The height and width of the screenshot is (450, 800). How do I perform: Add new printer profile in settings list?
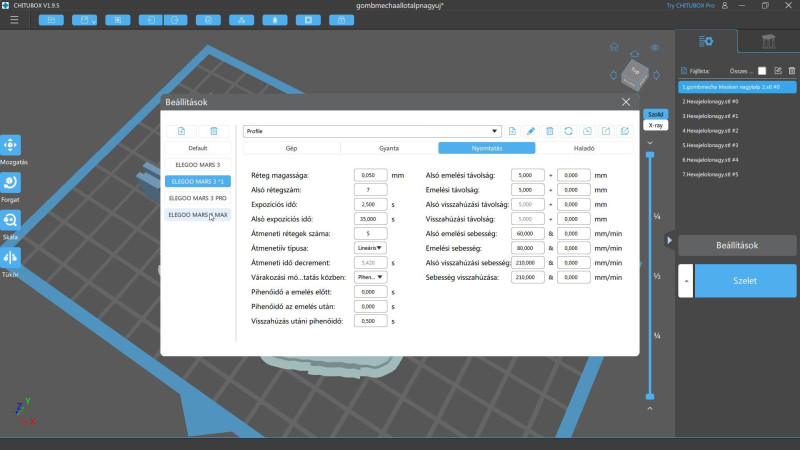181,131
